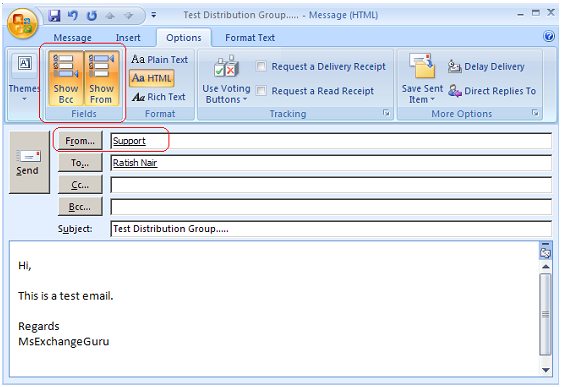Click Direct Replies To icon
562x387 pixels.
[x=454, y=91]
